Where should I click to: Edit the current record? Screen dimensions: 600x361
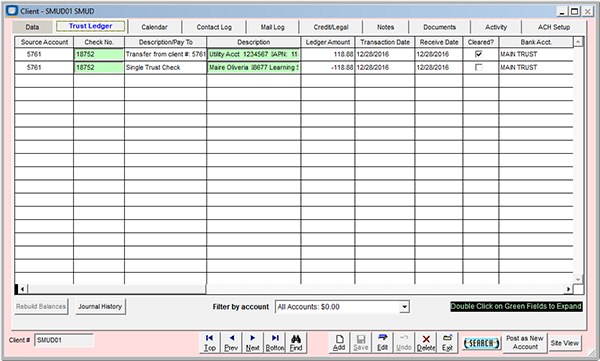[382, 343]
